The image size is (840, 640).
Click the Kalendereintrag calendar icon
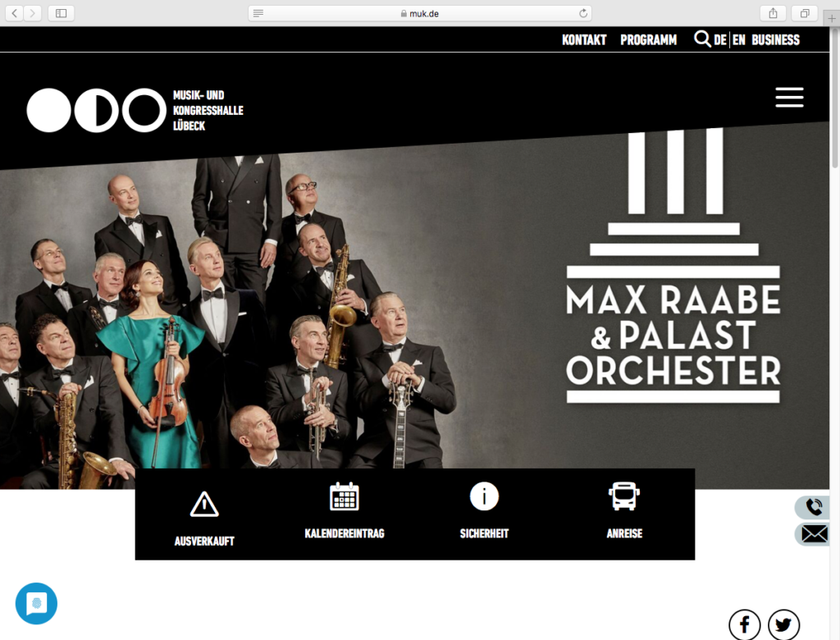[344, 496]
